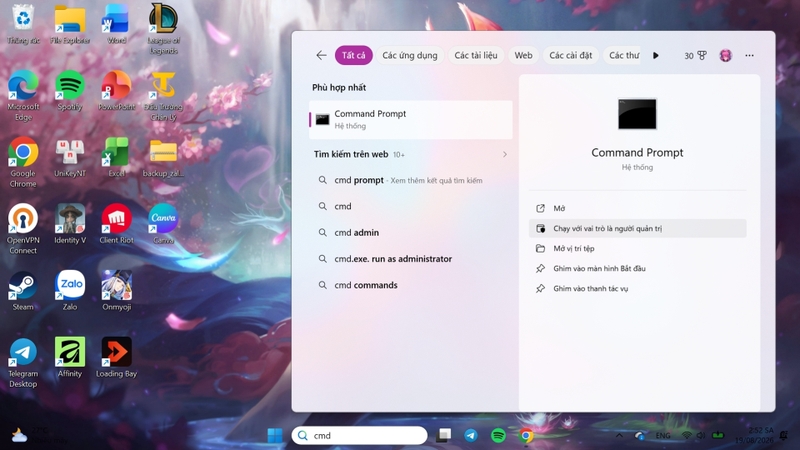800x450 pixels.
Task: Click the OpenVPN Connect desktop icon
Action: coord(23,229)
